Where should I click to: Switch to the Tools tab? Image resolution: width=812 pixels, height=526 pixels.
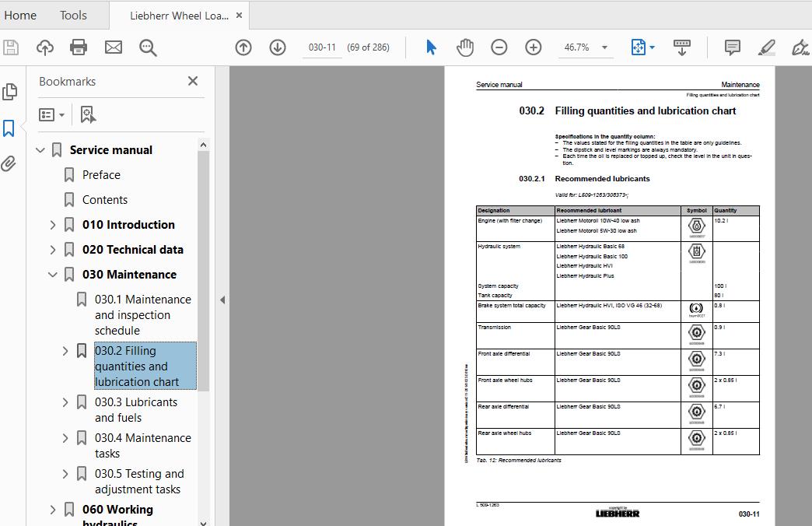click(73, 16)
